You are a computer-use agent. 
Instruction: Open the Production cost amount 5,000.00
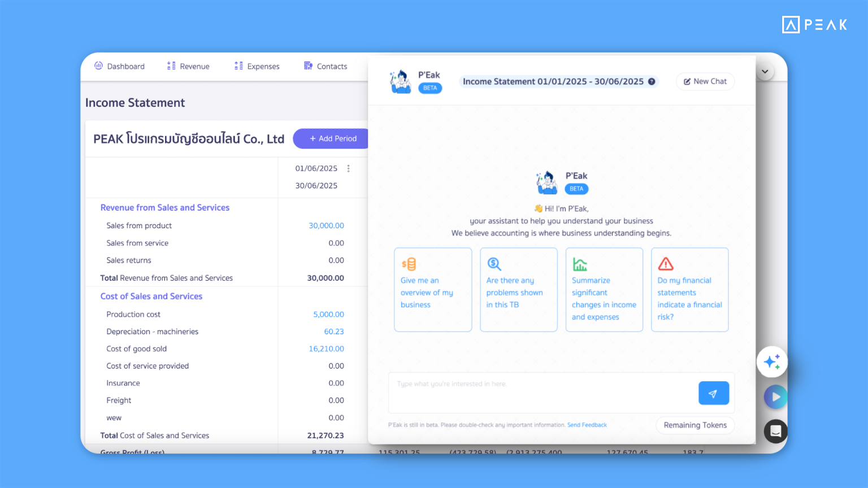coord(328,314)
